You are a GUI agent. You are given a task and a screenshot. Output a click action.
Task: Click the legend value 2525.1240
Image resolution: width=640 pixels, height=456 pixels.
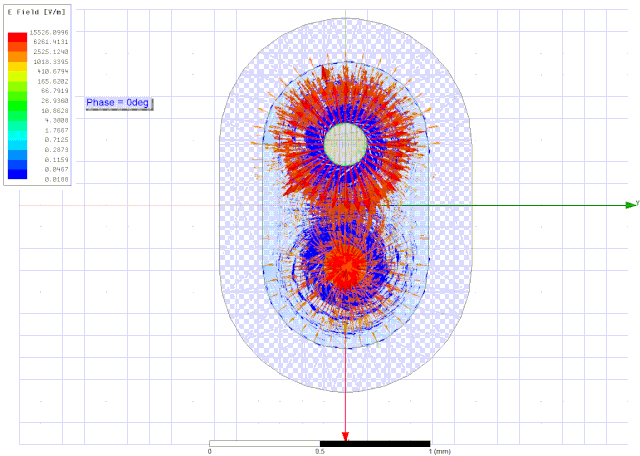coord(51,51)
